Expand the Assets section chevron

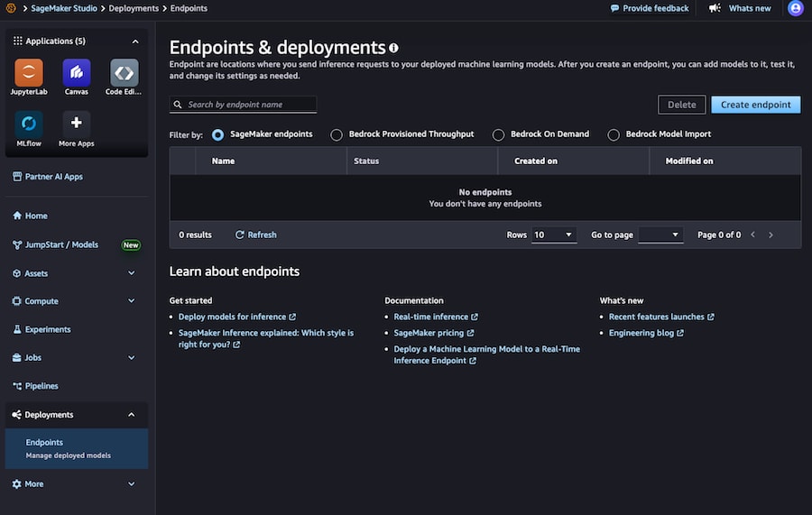(x=132, y=272)
